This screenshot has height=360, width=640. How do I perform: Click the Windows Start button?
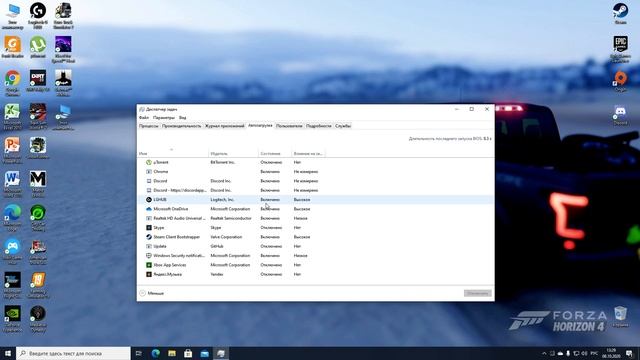pos(8,353)
